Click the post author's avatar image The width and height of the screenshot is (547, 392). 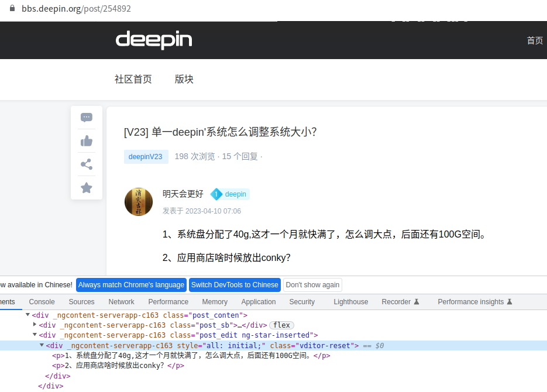[x=139, y=202]
